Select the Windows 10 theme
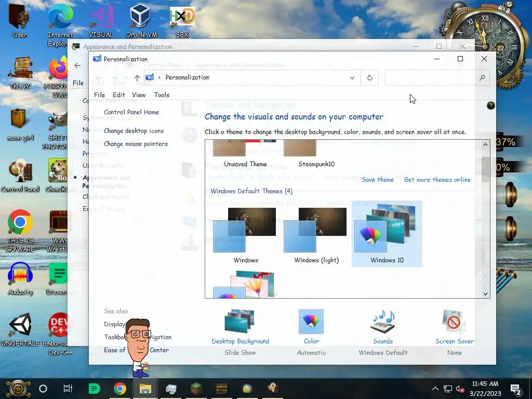 [x=387, y=233]
